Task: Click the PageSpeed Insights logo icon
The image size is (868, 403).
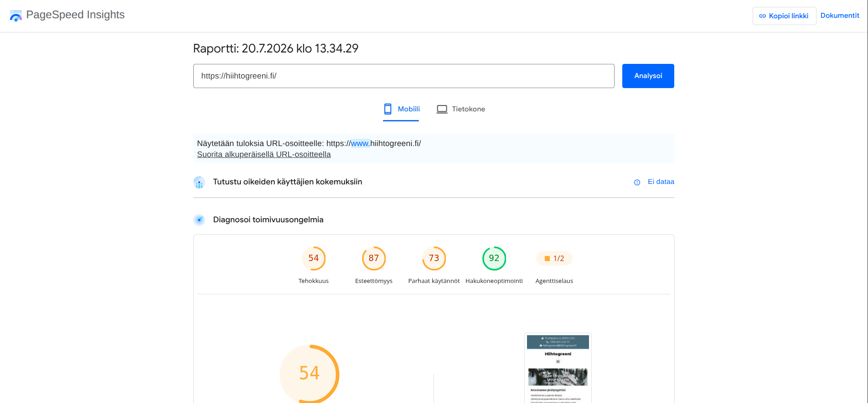Action: click(x=16, y=16)
